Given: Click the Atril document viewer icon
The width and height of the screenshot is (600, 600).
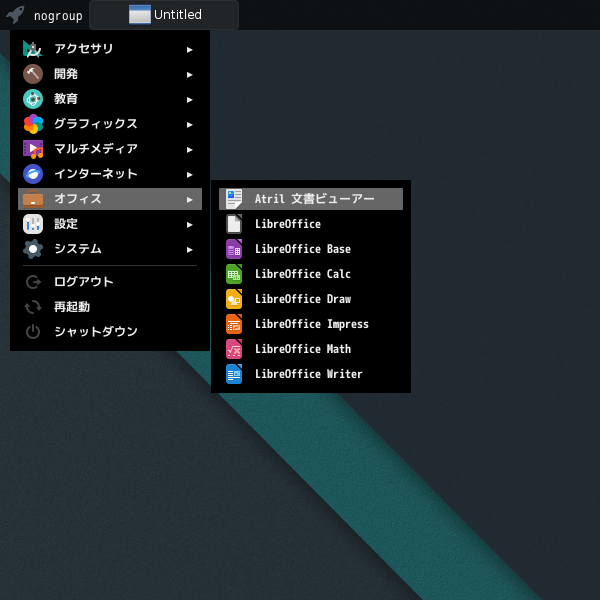Looking at the screenshot, I should point(234,199).
